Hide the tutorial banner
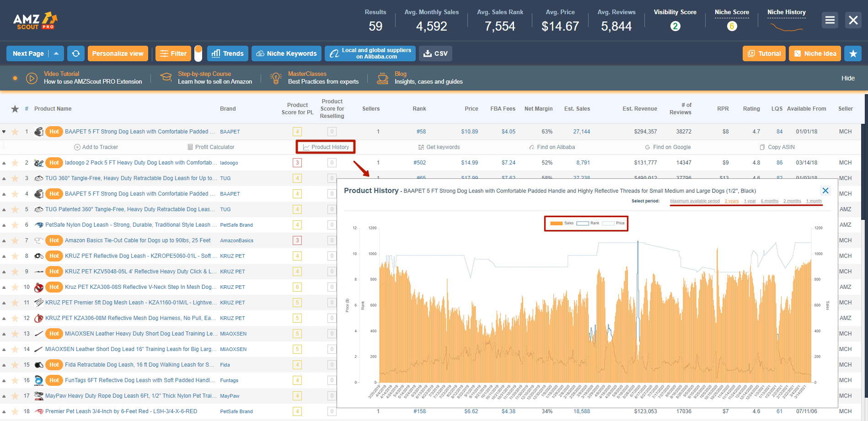The image size is (868, 421). tap(848, 78)
